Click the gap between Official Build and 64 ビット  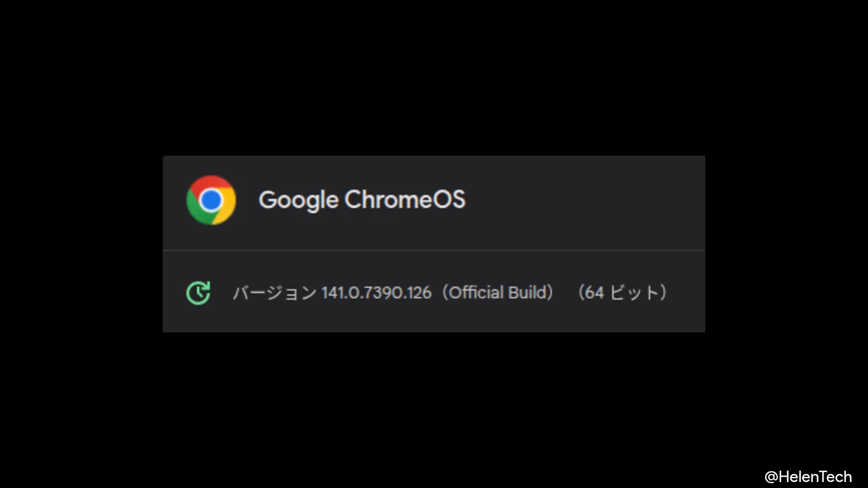[x=565, y=293]
